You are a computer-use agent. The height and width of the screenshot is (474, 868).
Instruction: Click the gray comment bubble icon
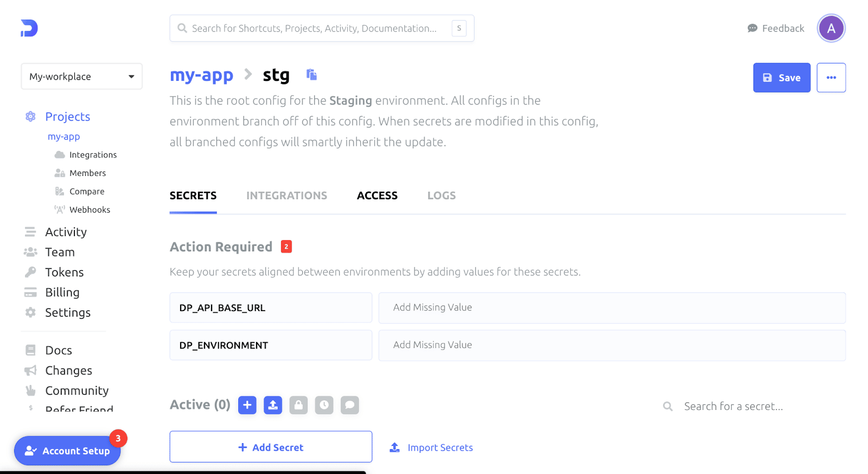[349, 405]
